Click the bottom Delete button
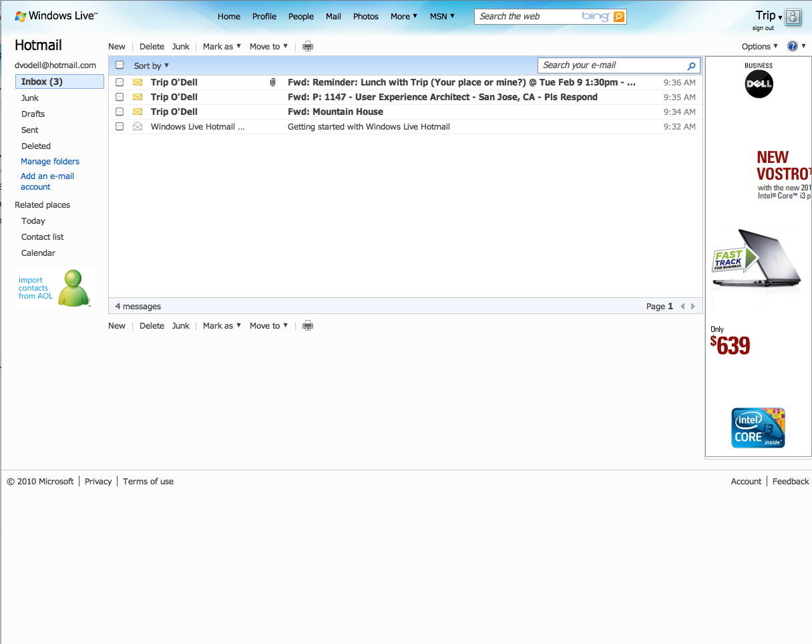This screenshot has height=644, width=812. (x=152, y=325)
